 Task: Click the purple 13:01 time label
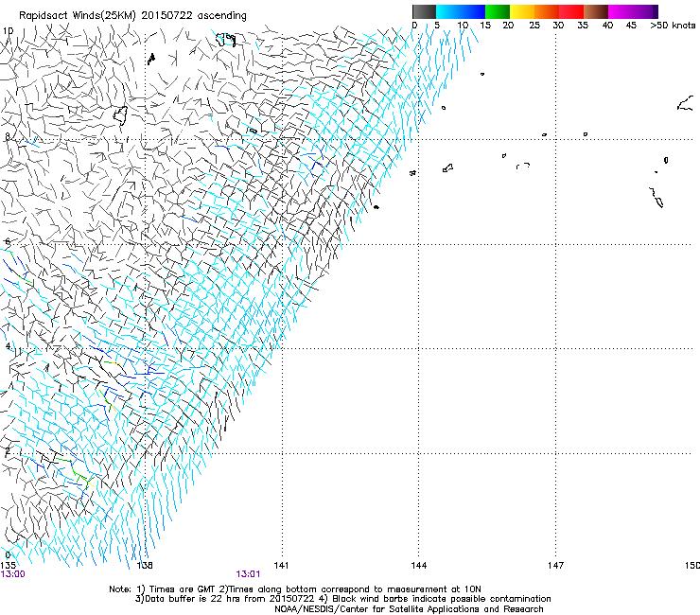pos(248,574)
